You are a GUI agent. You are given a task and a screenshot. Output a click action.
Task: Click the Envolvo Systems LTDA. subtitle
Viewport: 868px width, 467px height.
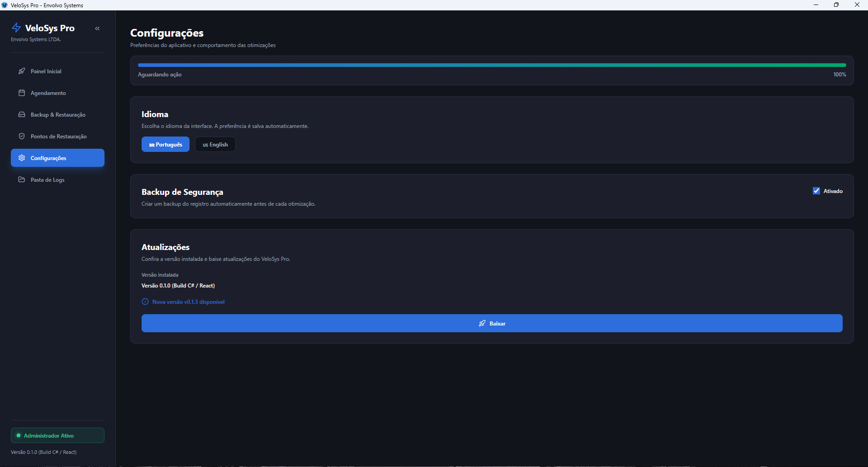tap(36, 39)
